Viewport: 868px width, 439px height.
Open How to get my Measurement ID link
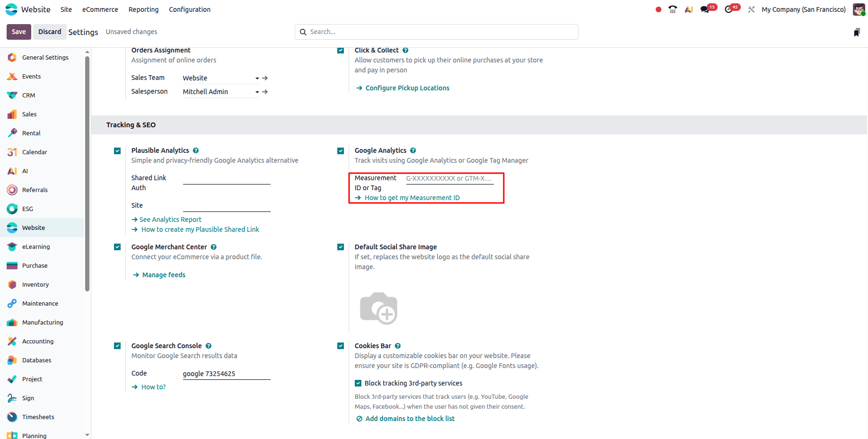[407, 198]
